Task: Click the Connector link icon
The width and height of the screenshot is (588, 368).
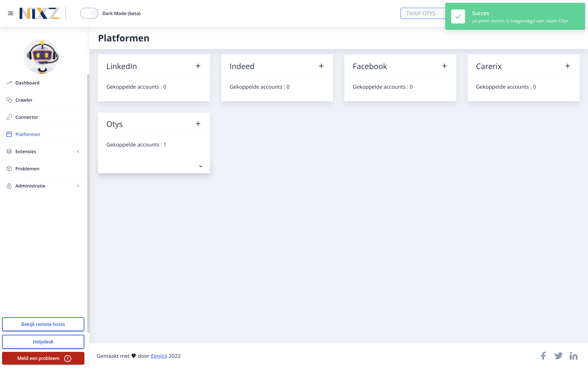Action: click(x=9, y=117)
